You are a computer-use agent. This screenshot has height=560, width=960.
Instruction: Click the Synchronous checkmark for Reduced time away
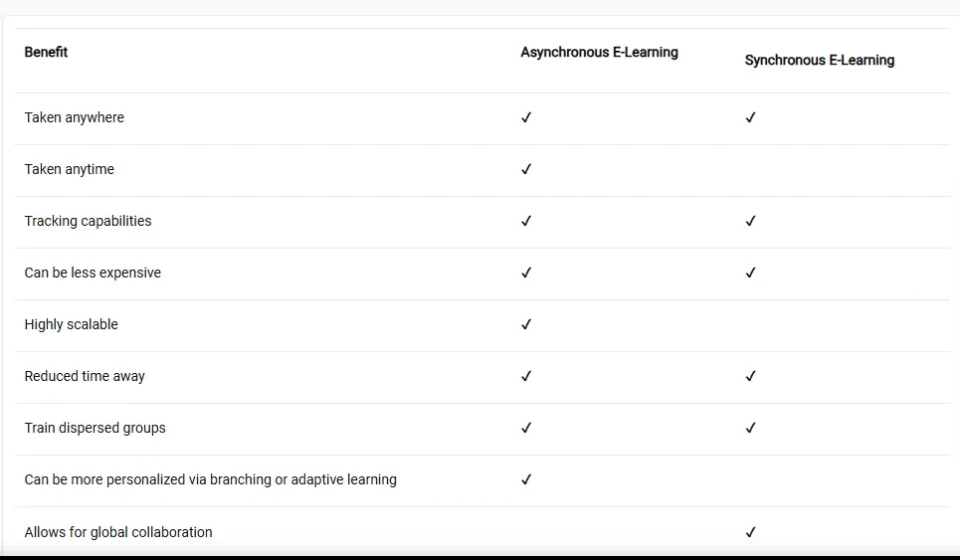[x=751, y=376]
